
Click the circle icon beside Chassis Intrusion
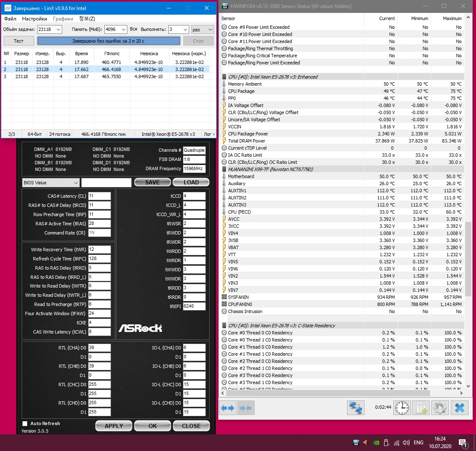224,311
